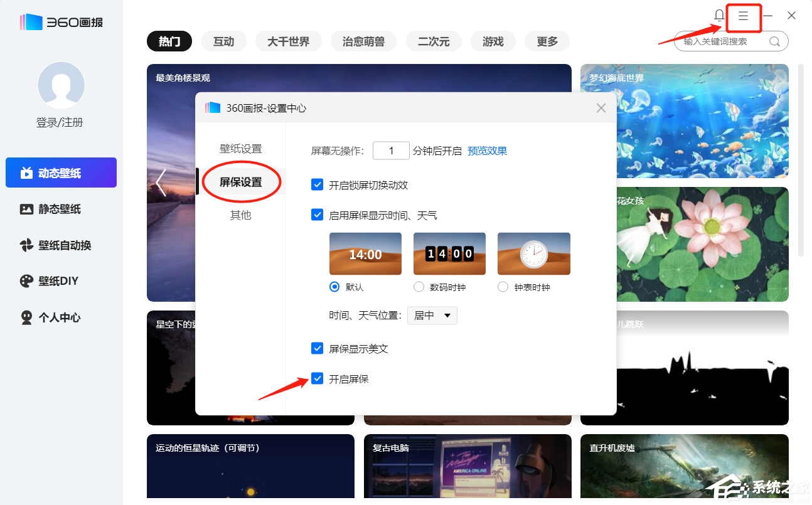This screenshot has width=812, height=505.
Task: Click the user avatar icon
Action: pos(61,85)
